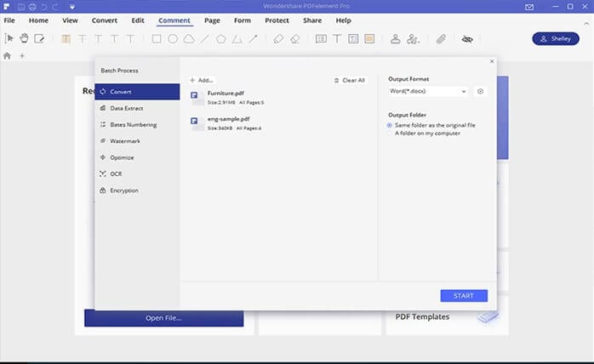Select the Comment tab
The width and height of the screenshot is (594, 364).
pyautogui.click(x=174, y=20)
